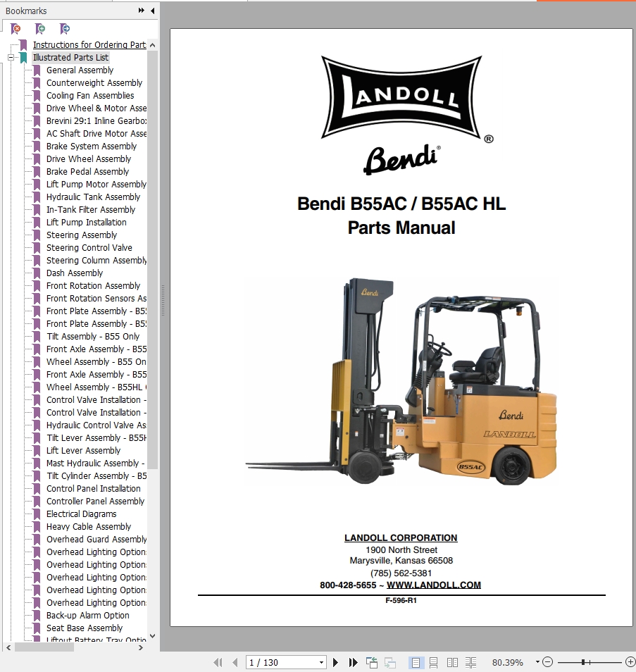Open the Dash Assembly bookmark
The image size is (636, 672).
pos(75,273)
